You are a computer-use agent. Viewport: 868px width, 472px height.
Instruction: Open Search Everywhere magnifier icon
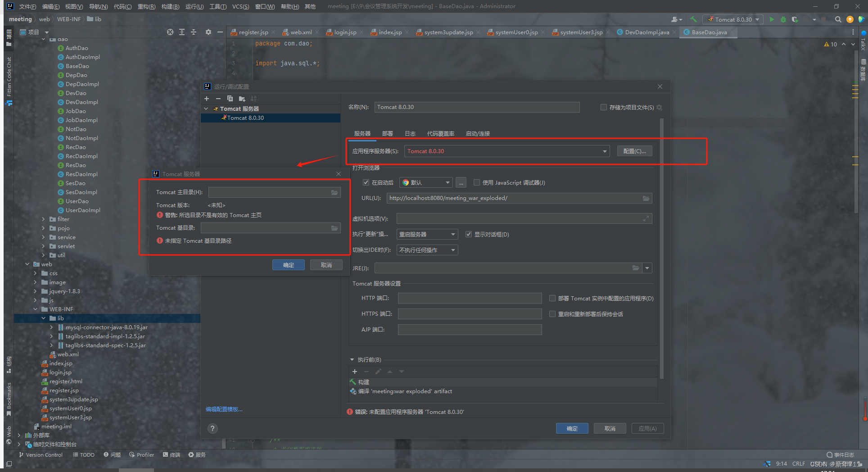(x=838, y=19)
